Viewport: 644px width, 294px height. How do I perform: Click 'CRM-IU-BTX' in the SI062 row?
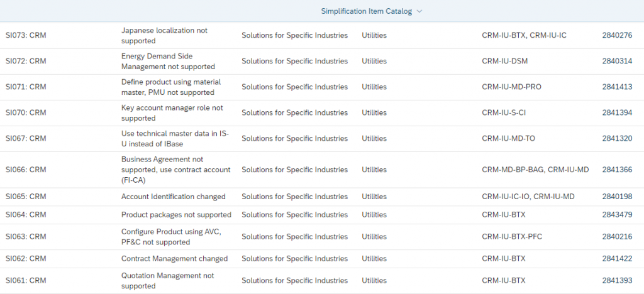[504, 259]
